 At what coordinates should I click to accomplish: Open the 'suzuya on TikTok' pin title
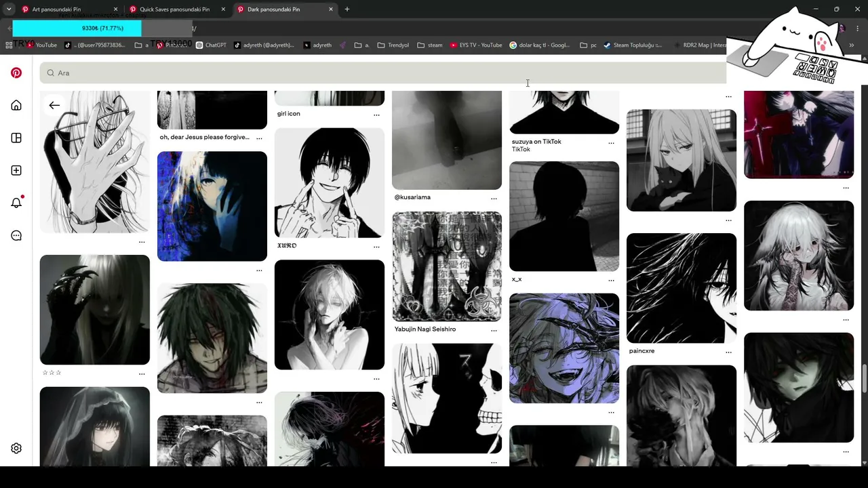click(536, 142)
